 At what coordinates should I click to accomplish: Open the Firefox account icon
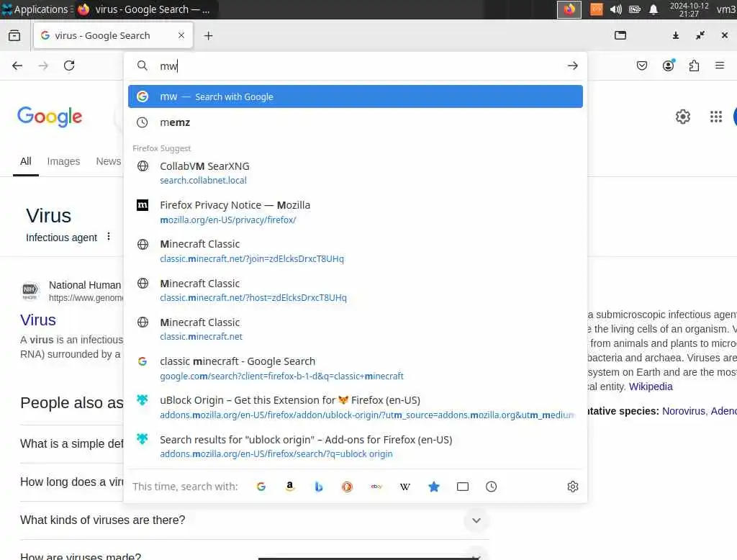click(x=668, y=66)
